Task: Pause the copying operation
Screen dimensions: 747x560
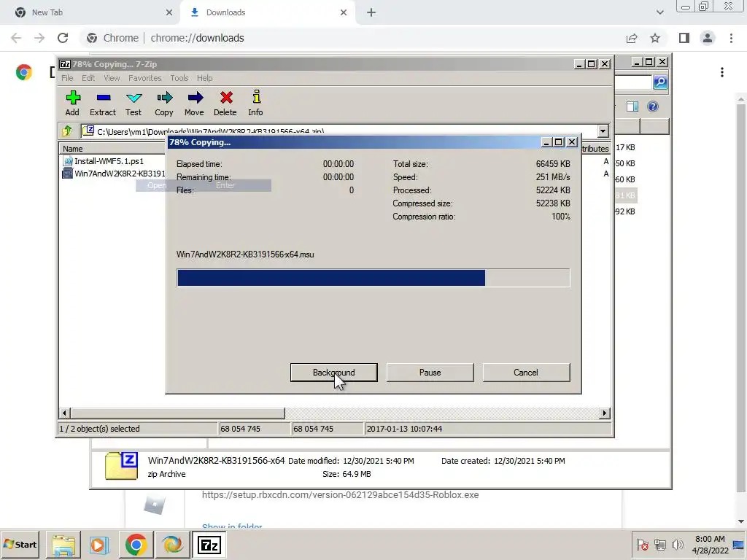Action: 430,373
